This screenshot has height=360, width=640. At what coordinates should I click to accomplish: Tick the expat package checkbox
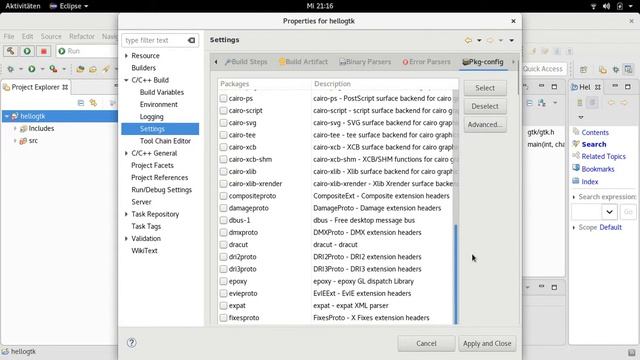[x=223, y=306]
